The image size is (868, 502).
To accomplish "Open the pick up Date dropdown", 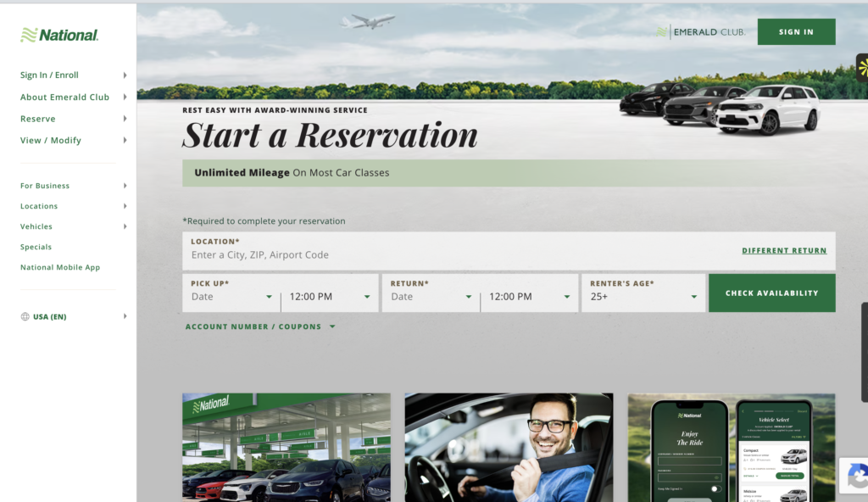I will [231, 297].
